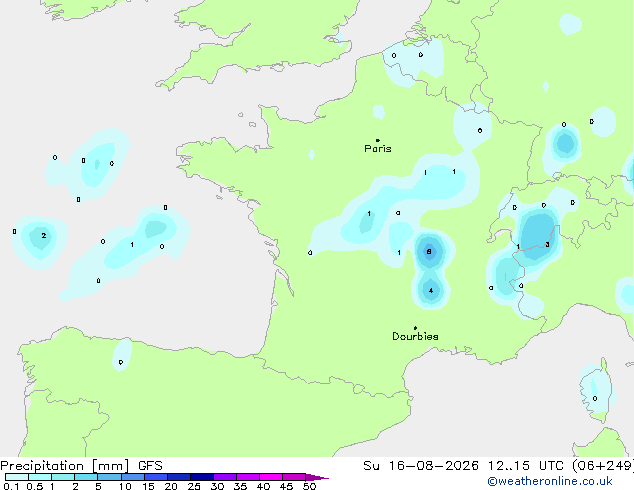Click the Paris location dot marker
This screenshot has width=634, height=490.
click(378, 140)
